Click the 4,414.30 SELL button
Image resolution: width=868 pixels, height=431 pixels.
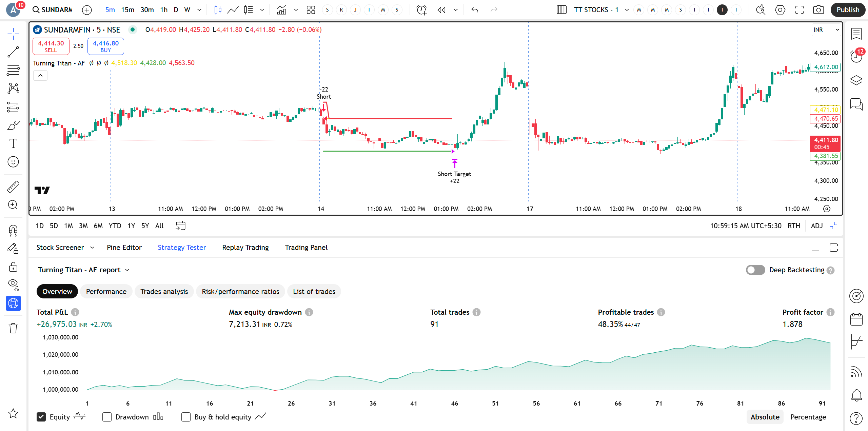click(x=51, y=46)
